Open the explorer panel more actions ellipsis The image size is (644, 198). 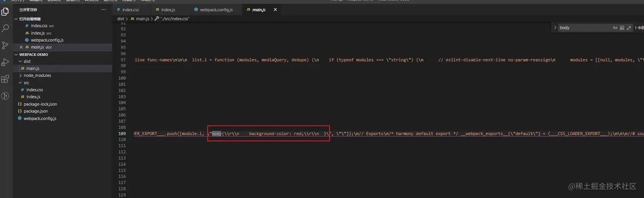[x=104, y=9]
